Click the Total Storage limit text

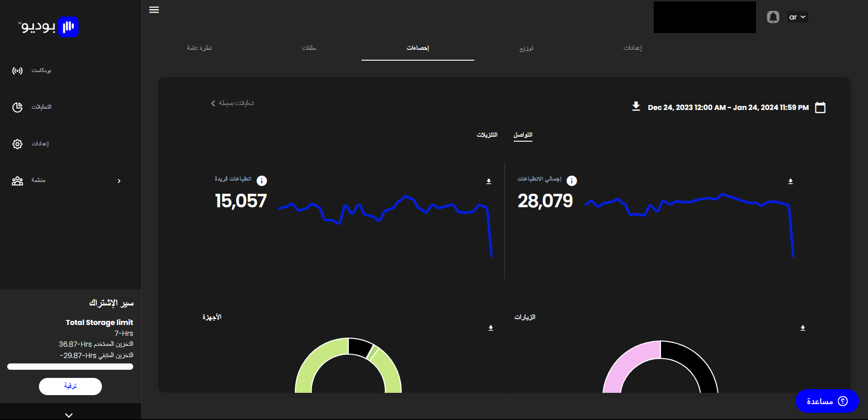click(99, 322)
